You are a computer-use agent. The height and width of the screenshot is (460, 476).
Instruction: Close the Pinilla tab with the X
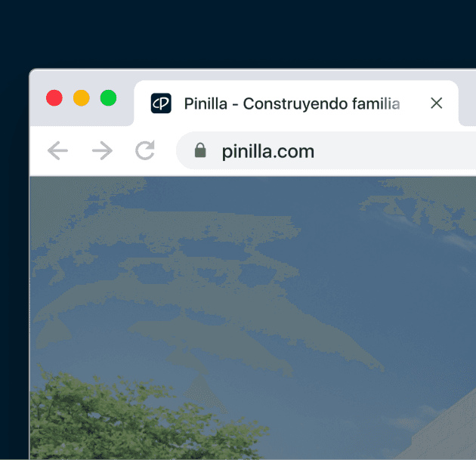tap(436, 103)
